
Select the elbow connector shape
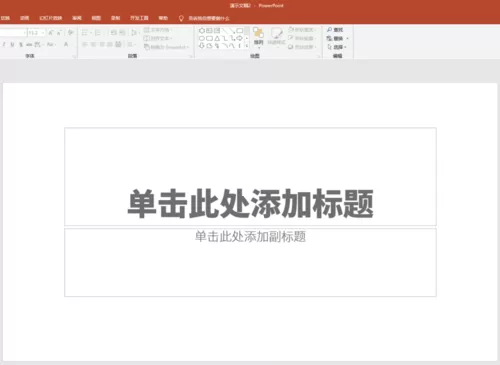point(225,38)
